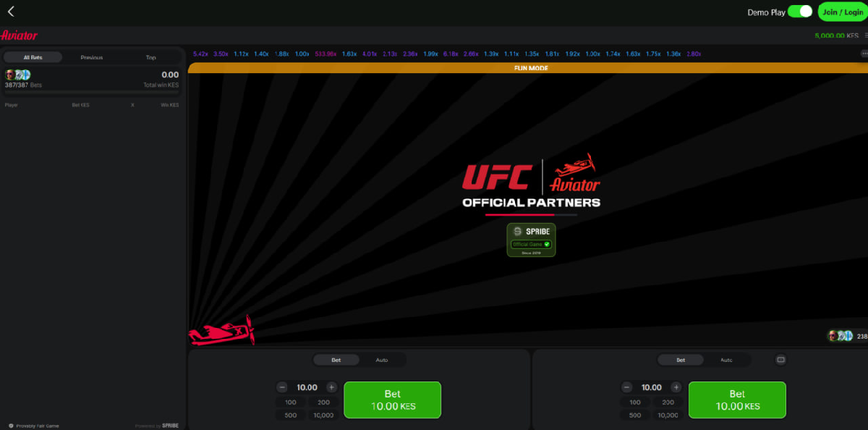Screen dimensions: 868x430
Task: Toggle the Demo Play switch
Action: (x=800, y=12)
